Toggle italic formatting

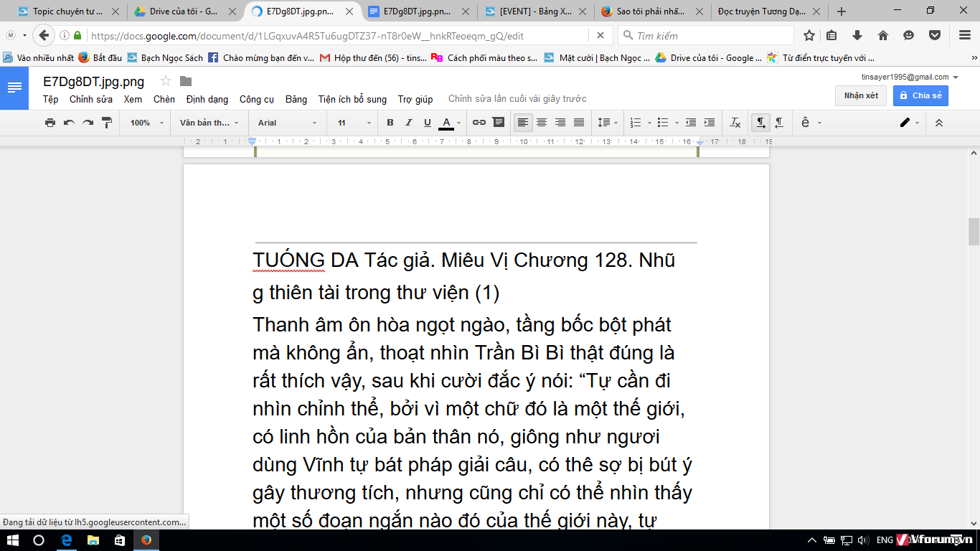coord(409,123)
